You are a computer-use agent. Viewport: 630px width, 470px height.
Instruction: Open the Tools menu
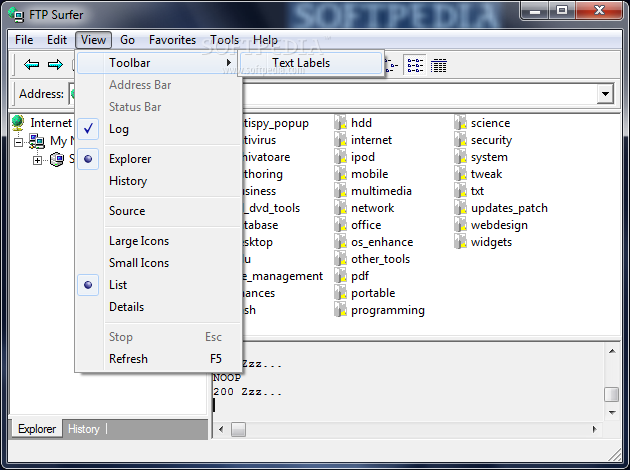click(225, 40)
